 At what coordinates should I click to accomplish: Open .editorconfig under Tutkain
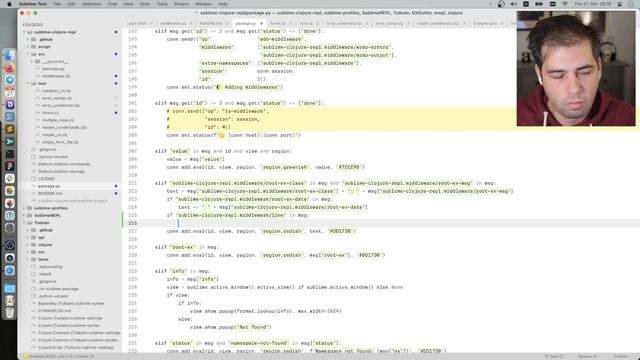tap(50, 267)
